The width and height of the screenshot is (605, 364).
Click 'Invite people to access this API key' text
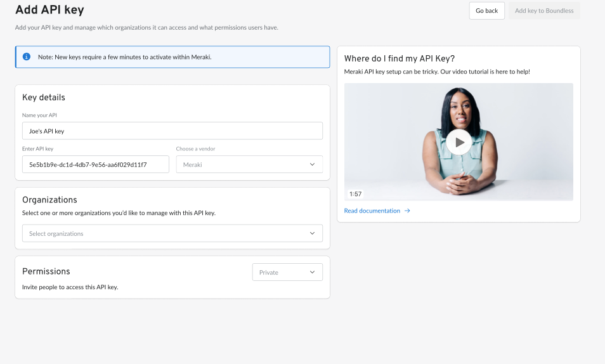[70, 287]
